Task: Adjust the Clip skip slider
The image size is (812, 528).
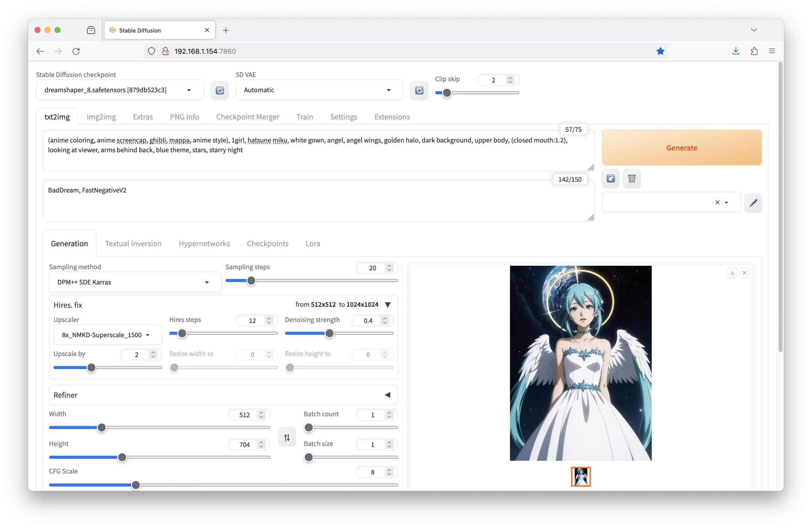Action: [477, 93]
